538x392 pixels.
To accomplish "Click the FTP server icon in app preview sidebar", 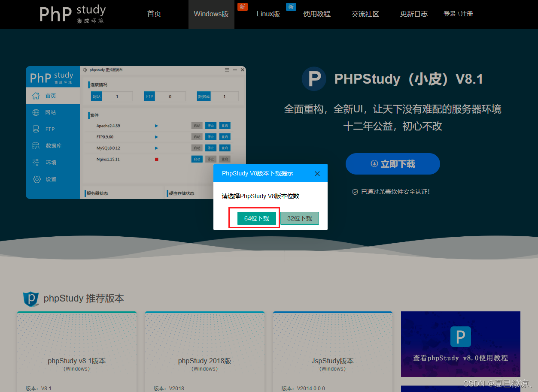I will [36, 129].
